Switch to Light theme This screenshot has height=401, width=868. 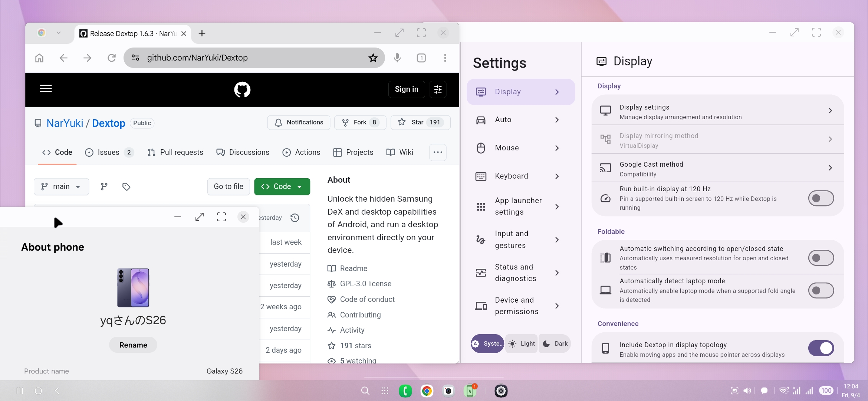[522, 344]
